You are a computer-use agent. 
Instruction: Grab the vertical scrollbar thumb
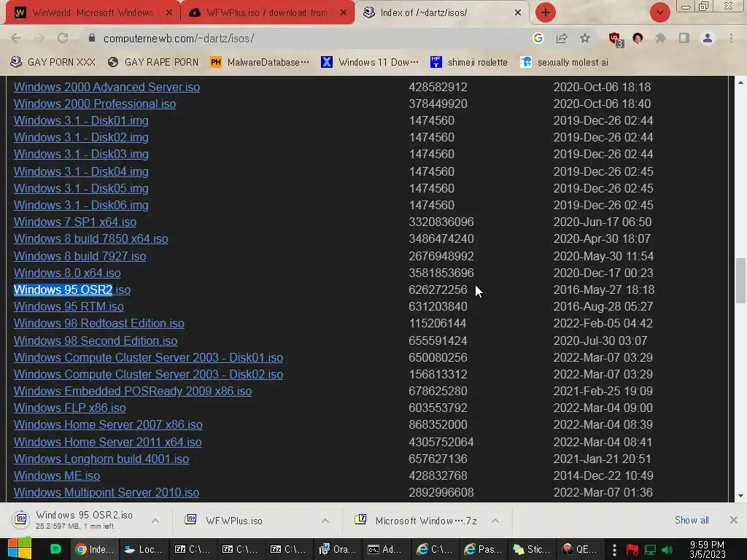tap(740, 281)
